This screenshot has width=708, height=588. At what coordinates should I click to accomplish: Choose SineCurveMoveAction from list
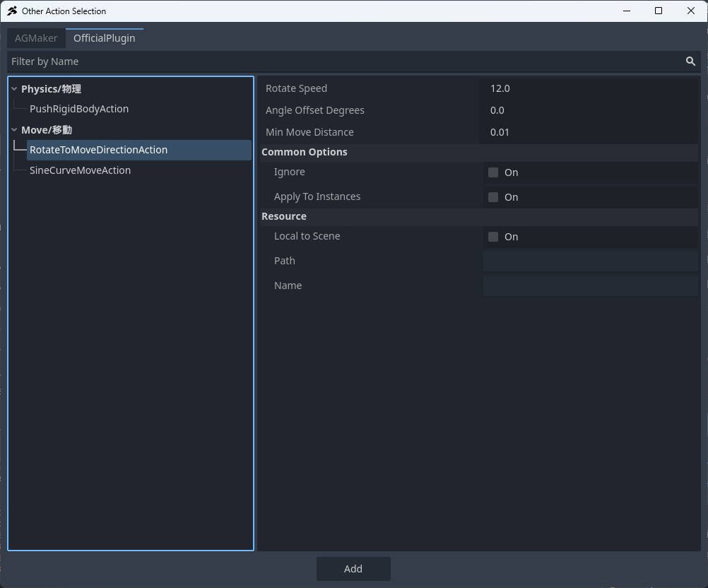point(80,170)
